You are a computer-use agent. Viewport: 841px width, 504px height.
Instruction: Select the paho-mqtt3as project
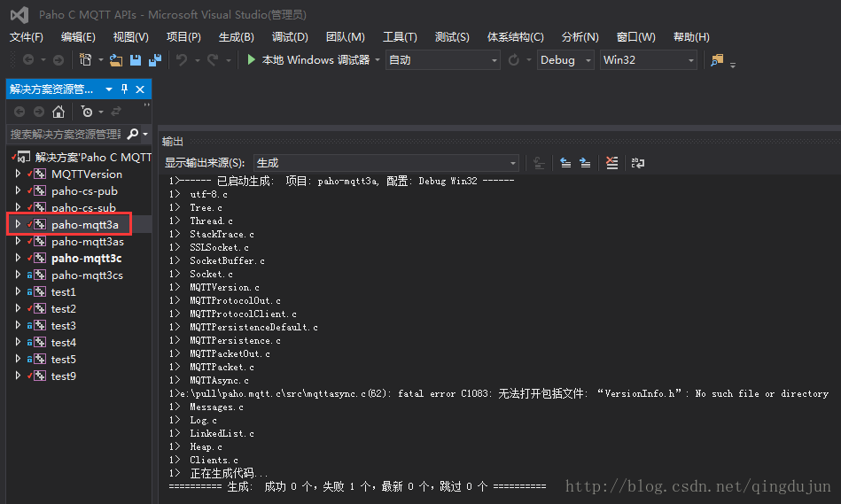click(88, 241)
